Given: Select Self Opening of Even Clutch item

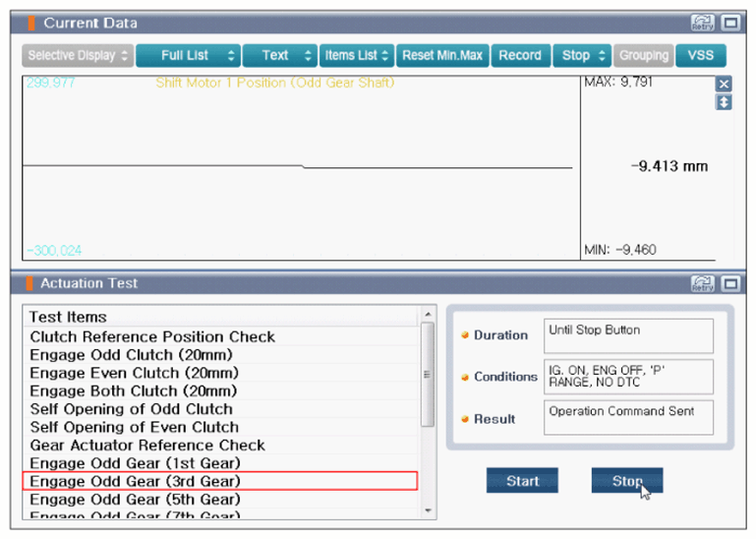Looking at the screenshot, I should click(x=220, y=427).
